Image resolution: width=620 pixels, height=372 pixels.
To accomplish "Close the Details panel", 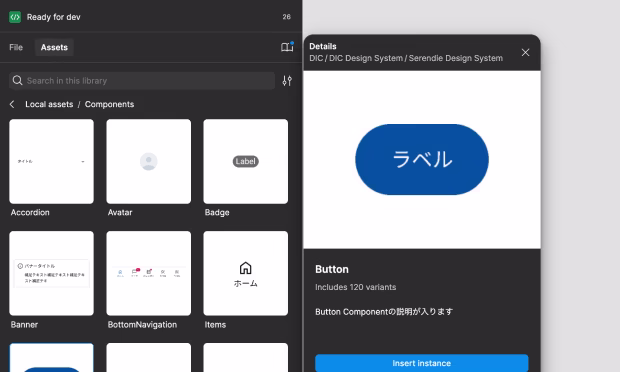I will (525, 52).
